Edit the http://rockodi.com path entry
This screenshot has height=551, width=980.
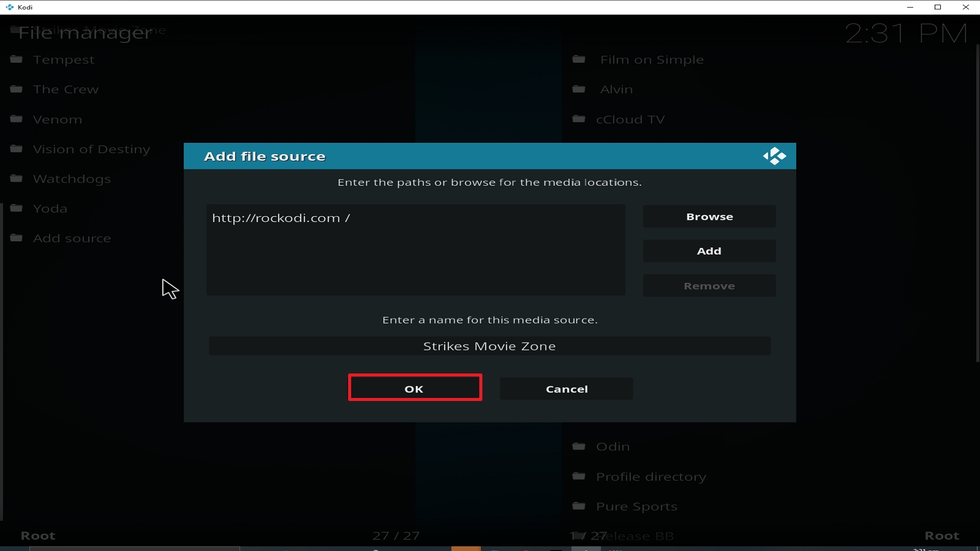[x=416, y=218]
